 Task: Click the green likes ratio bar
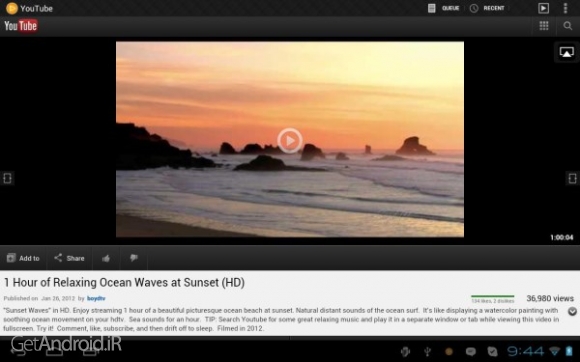point(492,296)
